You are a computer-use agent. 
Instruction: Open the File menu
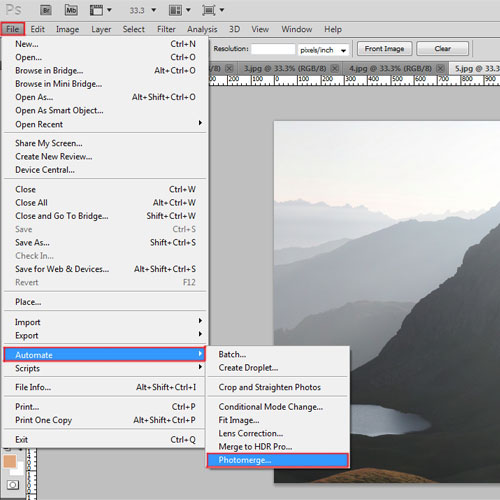(x=13, y=29)
